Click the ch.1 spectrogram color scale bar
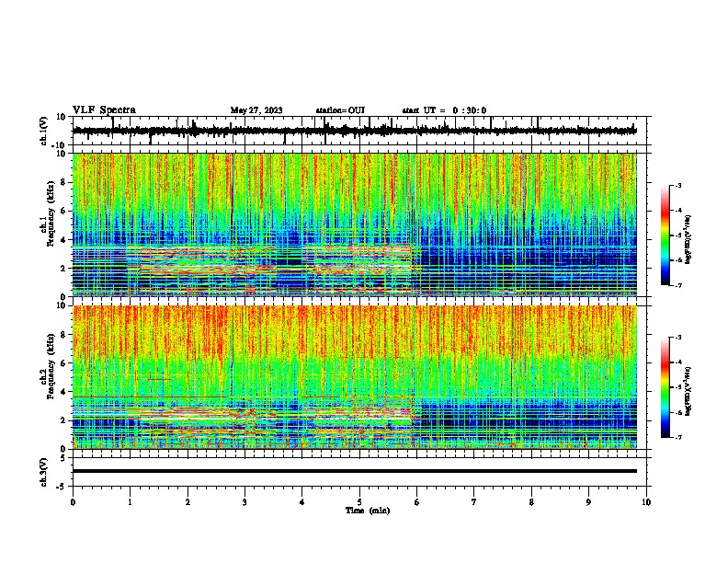Screen dimensions: 728x563 665,236
